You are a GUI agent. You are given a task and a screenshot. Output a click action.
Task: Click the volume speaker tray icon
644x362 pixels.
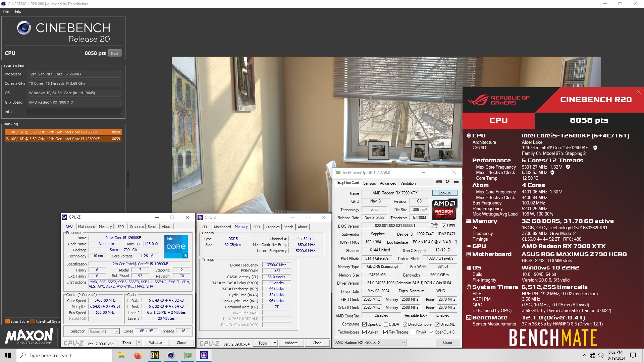click(x=600, y=355)
